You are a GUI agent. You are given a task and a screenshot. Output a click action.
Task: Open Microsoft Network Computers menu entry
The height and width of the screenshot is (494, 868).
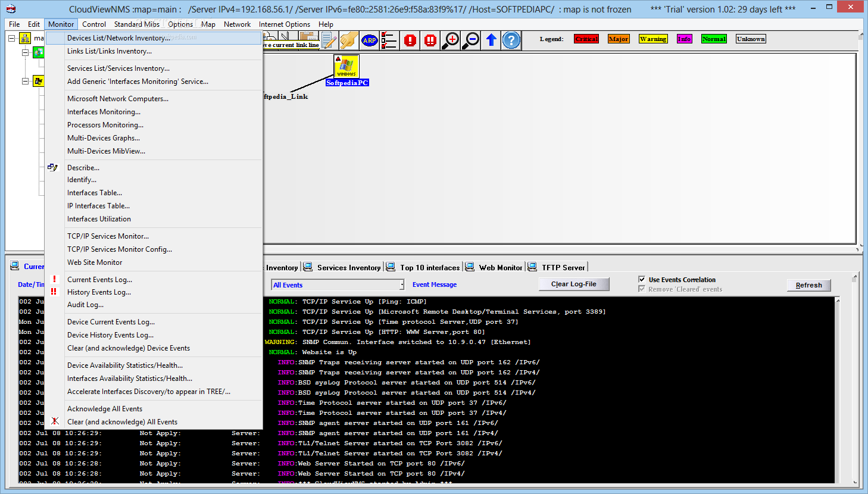click(154, 99)
